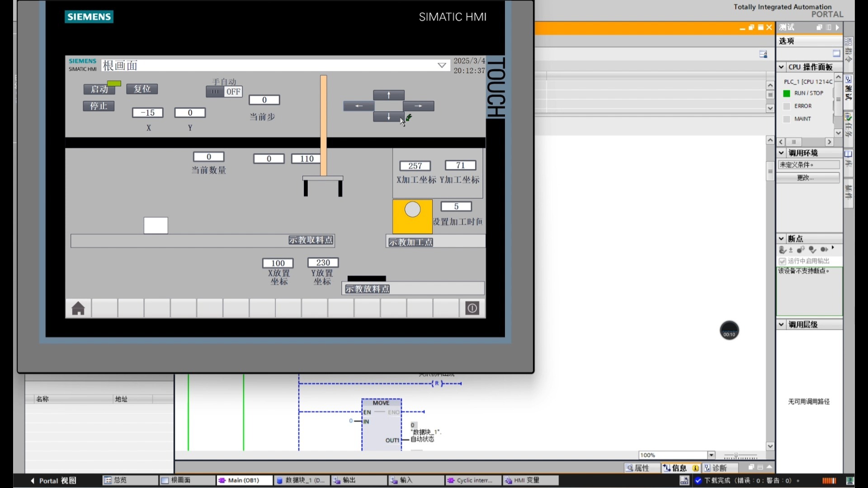Screen dimensions: 868x488
Task: Click the X加工坐标 input field 257
Action: click(x=415, y=166)
